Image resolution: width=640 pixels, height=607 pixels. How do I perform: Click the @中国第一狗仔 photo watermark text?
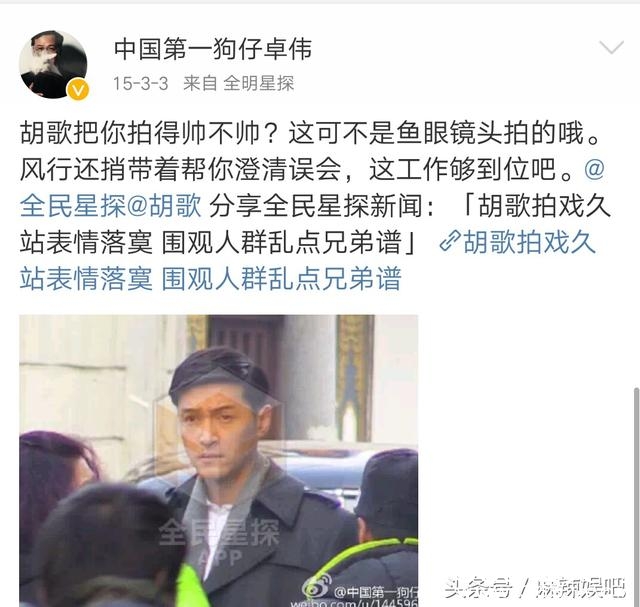click(x=376, y=591)
